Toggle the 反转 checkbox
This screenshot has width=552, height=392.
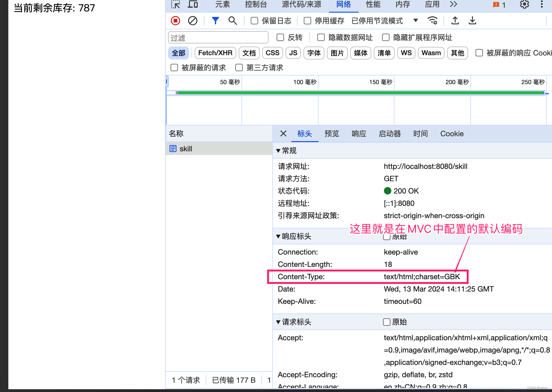coord(280,37)
